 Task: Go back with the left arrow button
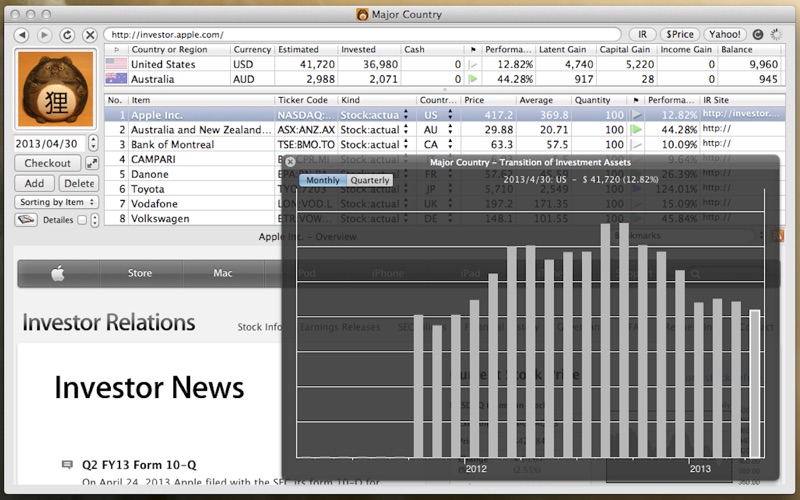(x=21, y=35)
